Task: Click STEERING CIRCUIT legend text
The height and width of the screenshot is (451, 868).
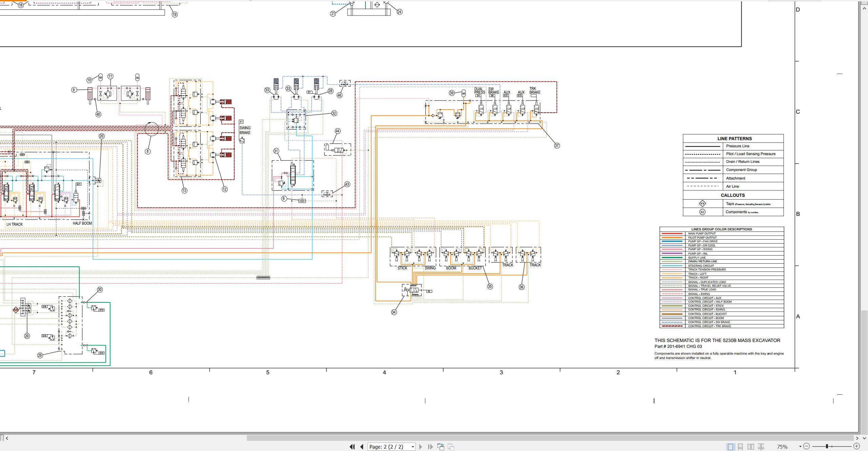Action: [x=701, y=266]
